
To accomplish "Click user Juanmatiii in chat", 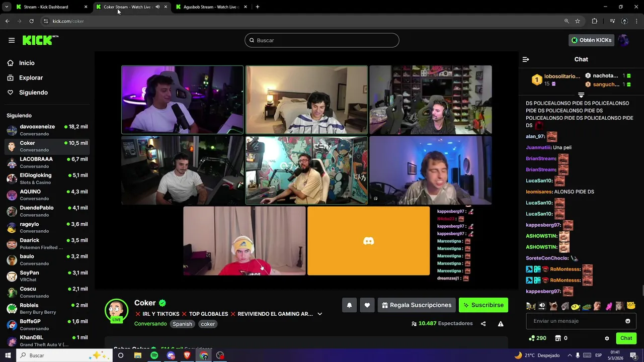I will point(538,147).
